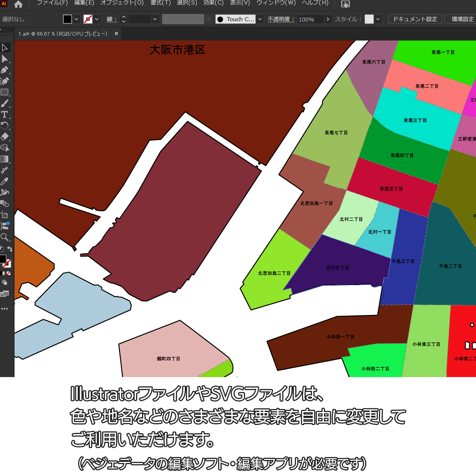The image size is (476, 476).
Task: Open the stroke weight dropdown
Action: [155, 19]
